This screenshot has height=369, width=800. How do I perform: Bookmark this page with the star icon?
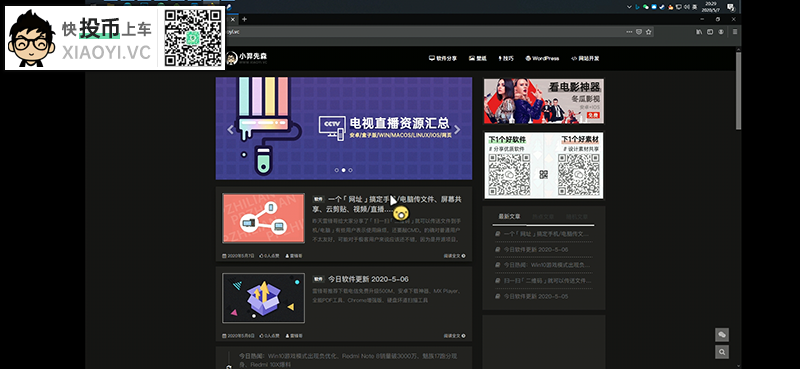[x=648, y=32]
